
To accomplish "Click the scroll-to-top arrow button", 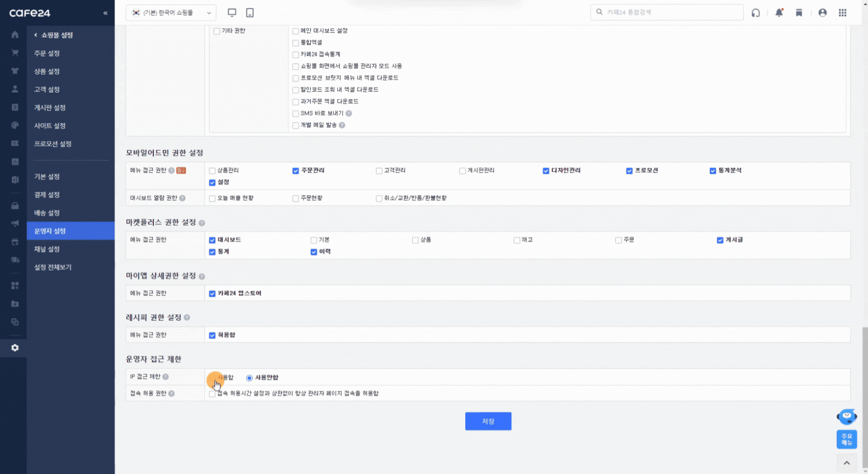I will [847, 463].
